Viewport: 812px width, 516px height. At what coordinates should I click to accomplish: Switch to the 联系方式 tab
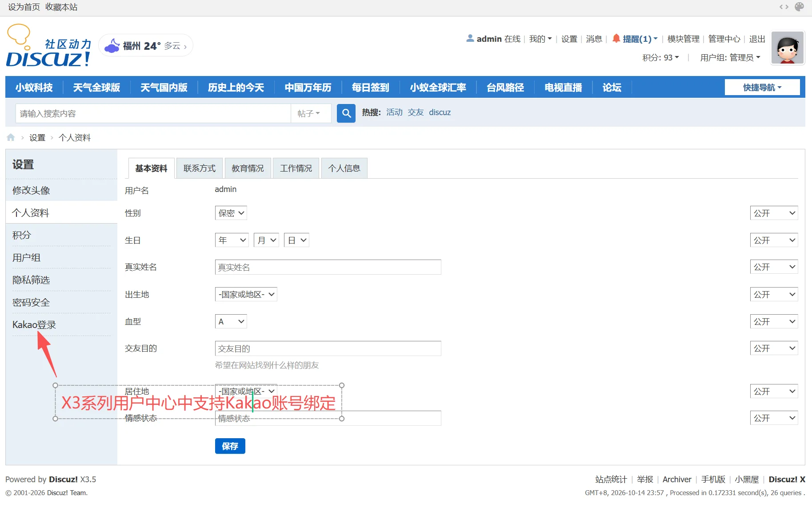coord(200,168)
